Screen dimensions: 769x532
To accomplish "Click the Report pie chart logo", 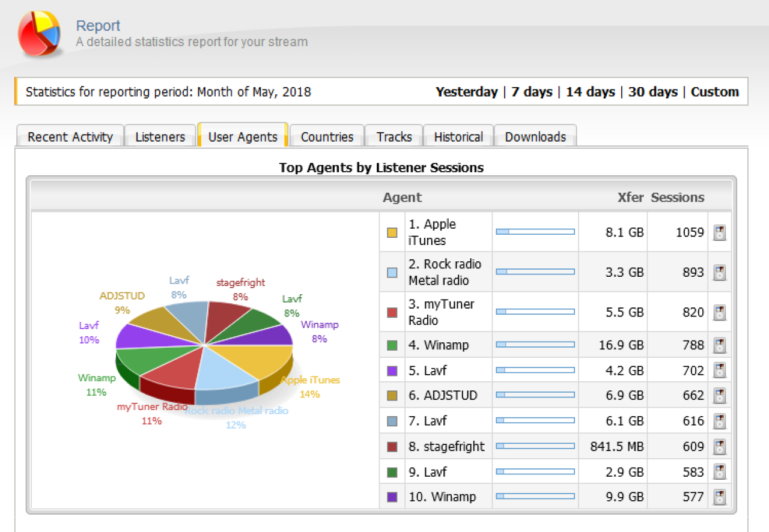I will 39,34.
